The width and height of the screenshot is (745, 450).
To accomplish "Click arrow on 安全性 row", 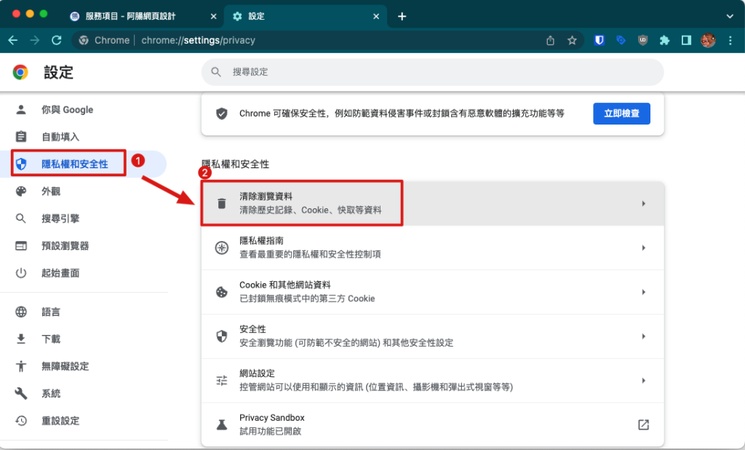I will (x=643, y=336).
